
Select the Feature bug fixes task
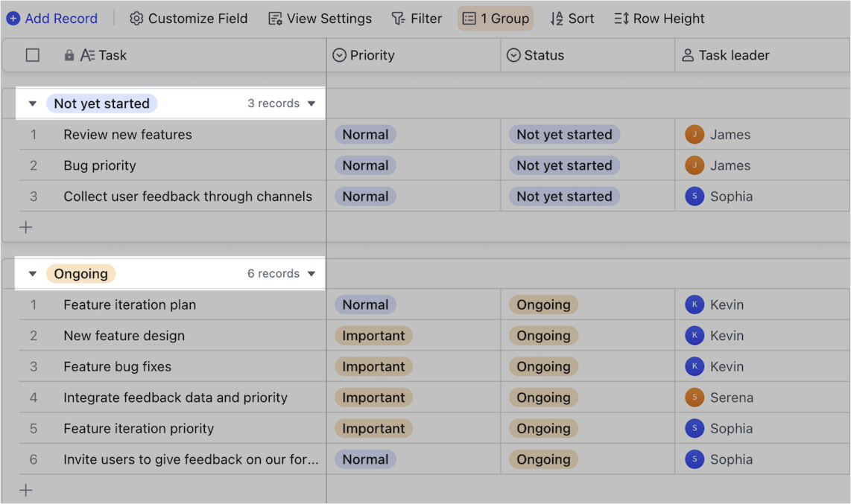117,366
